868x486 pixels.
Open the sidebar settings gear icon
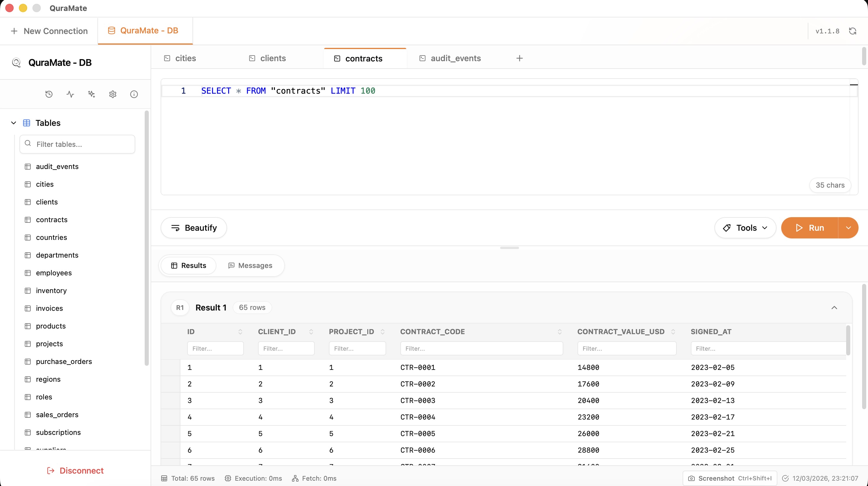click(112, 94)
